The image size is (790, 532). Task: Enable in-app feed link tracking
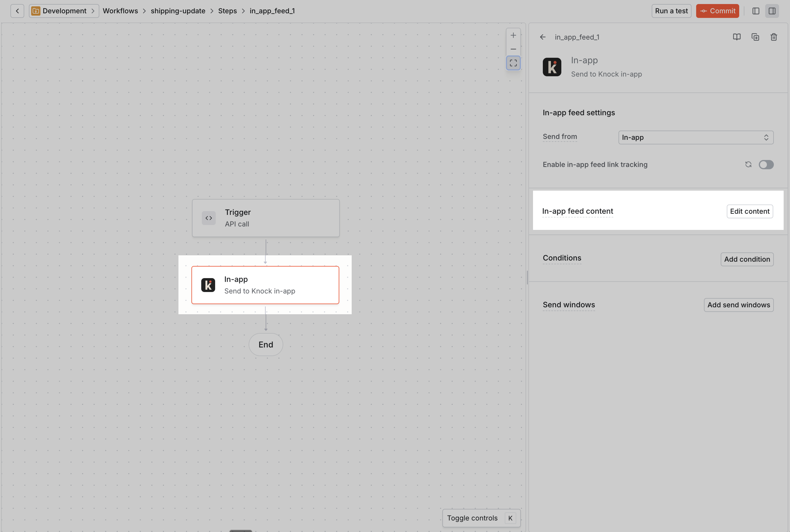[x=766, y=165]
